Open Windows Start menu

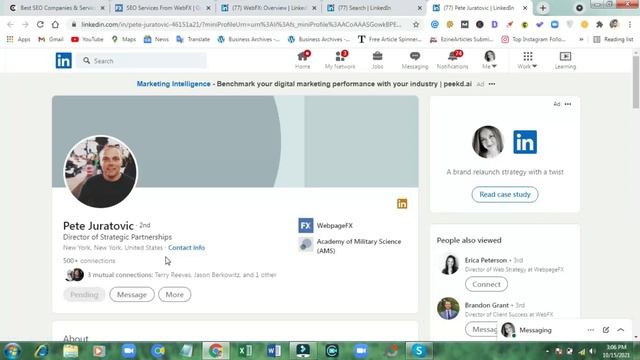tap(12, 351)
